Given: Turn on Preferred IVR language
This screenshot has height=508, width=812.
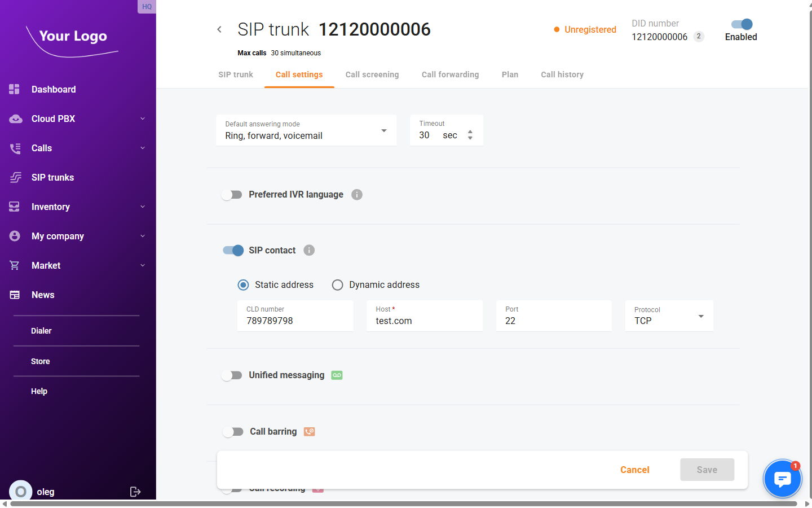Looking at the screenshot, I should pos(232,194).
